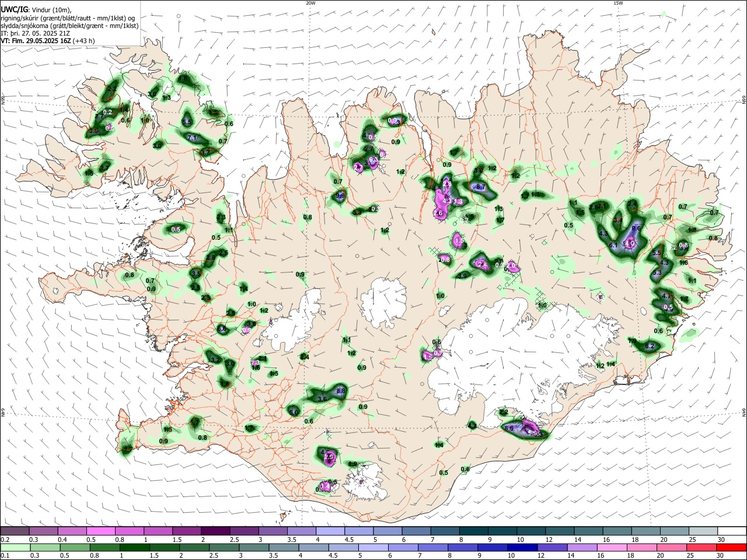This screenshot has height=560, width=747.
Task: Click the dark teal snow swatch for 8–9
Action: click(x=474, y=531)
